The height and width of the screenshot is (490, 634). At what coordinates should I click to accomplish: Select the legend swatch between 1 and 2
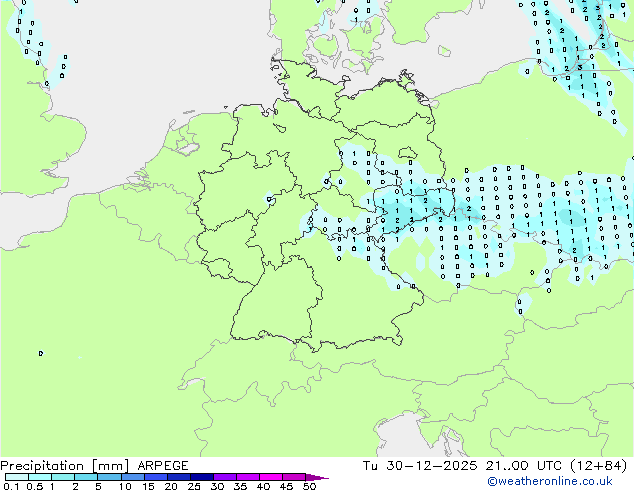pyautogui.click(x=63, y=477)
